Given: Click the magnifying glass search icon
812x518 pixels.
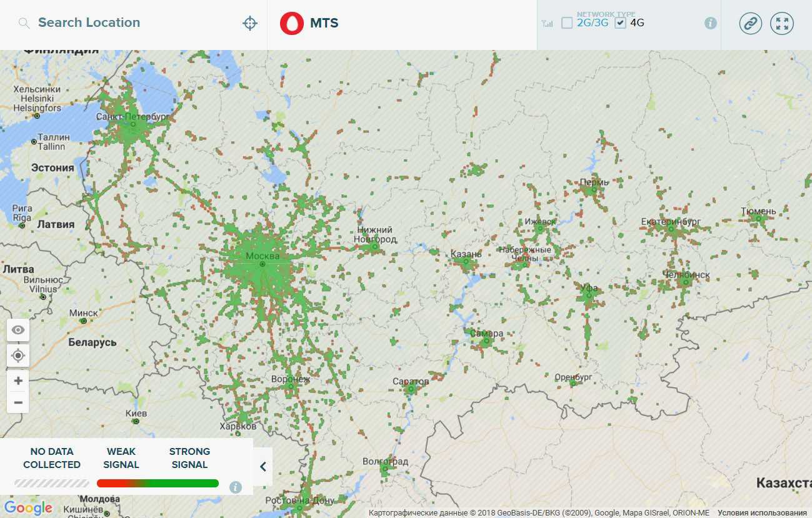Looking at the screenshot, I should tap(24, 24).
